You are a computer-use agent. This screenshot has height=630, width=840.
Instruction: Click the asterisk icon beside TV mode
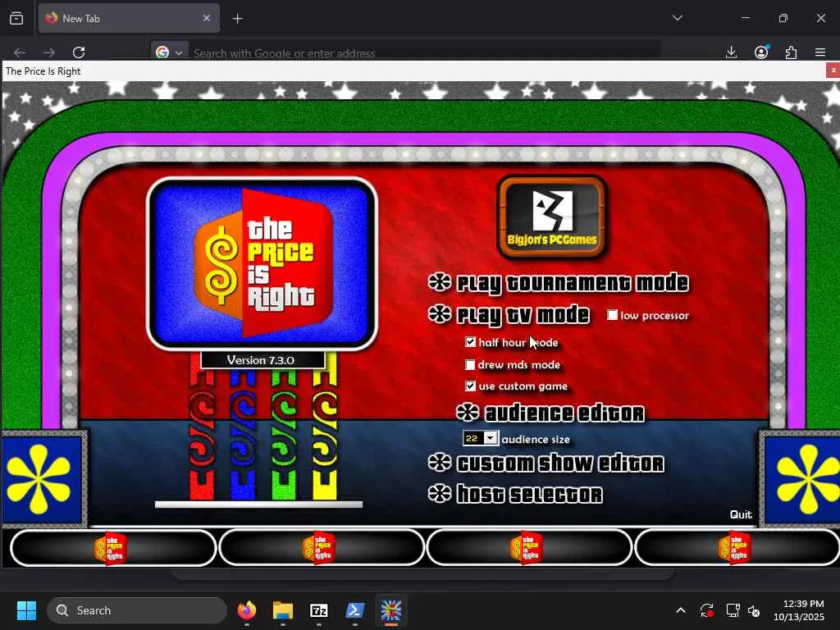point(440,314)
